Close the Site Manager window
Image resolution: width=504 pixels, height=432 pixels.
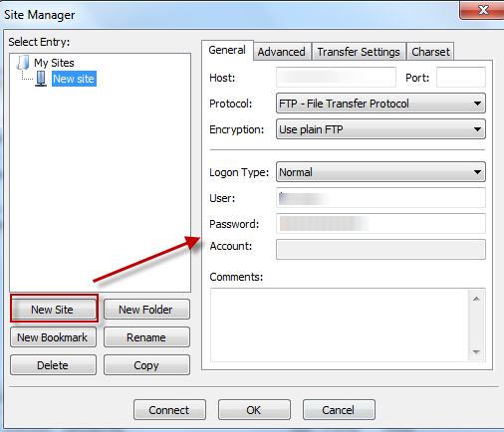(x=483, y=10)
